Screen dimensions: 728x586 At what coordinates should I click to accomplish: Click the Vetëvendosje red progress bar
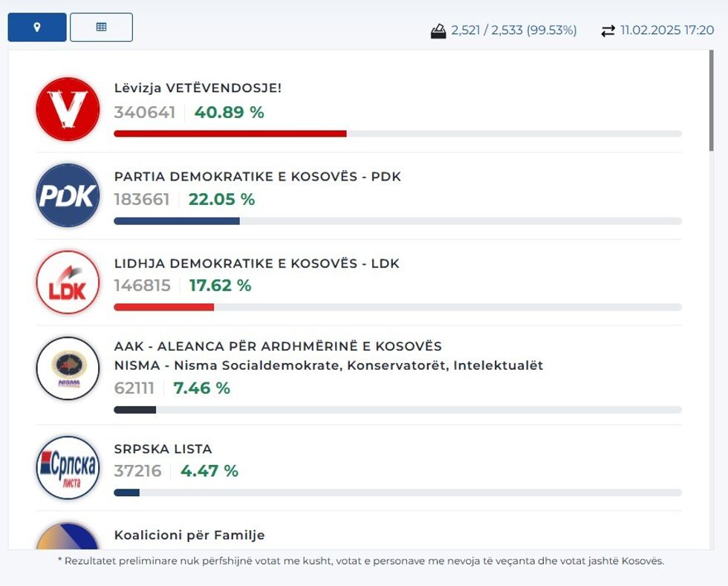coord(230,134)
